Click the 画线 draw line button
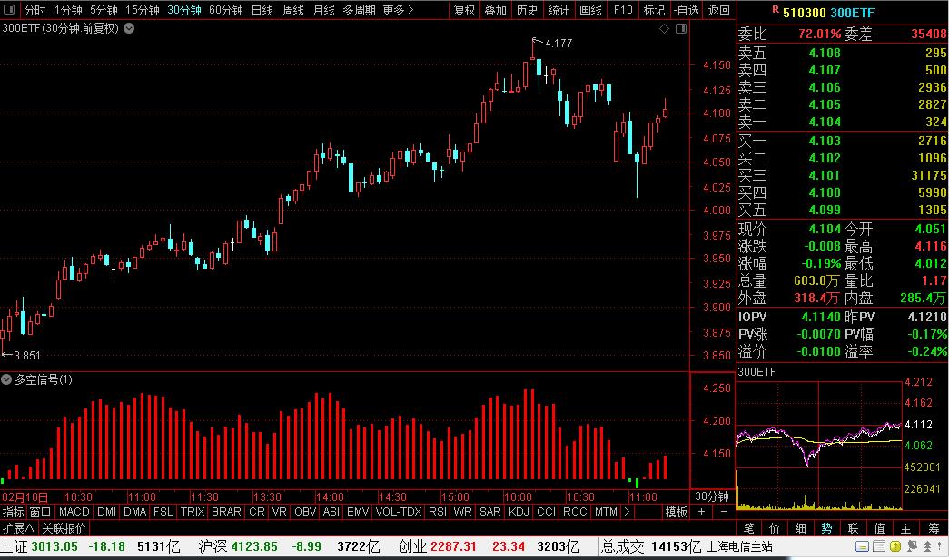949x560 pixels. click(590, 10)
